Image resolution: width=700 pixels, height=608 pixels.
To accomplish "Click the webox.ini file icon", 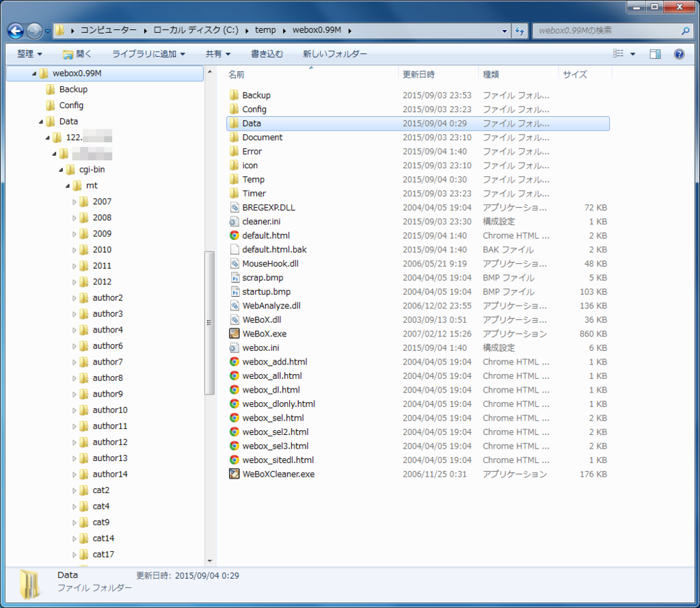I will click(x=234, y=347).
